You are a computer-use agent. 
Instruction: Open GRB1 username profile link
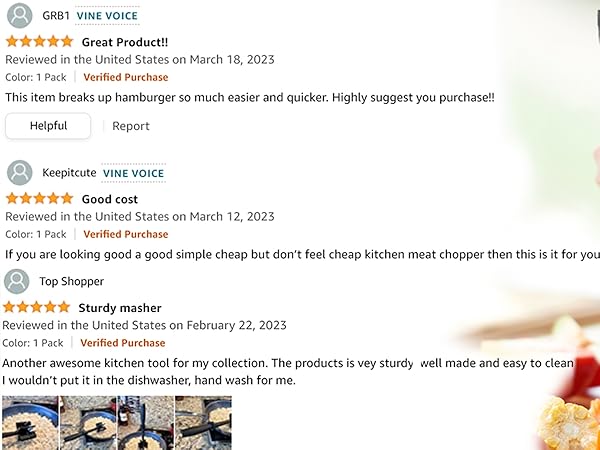click(x=55, y=16)
